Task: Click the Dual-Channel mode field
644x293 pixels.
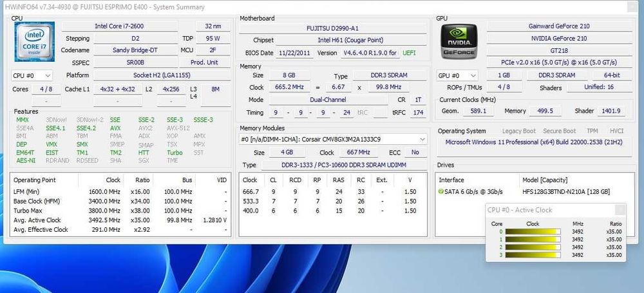Action: pyautogui.click(x=328, y=99)
